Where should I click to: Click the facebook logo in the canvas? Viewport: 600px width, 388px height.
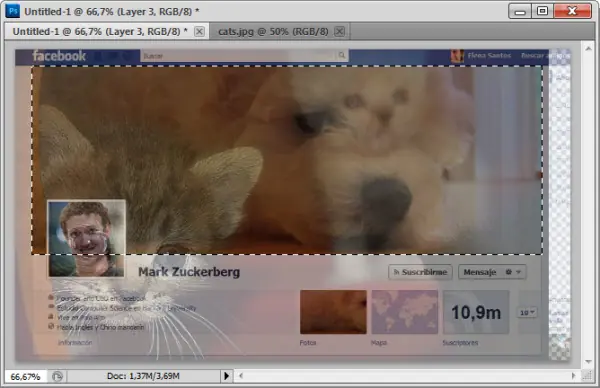pos(59,56)
